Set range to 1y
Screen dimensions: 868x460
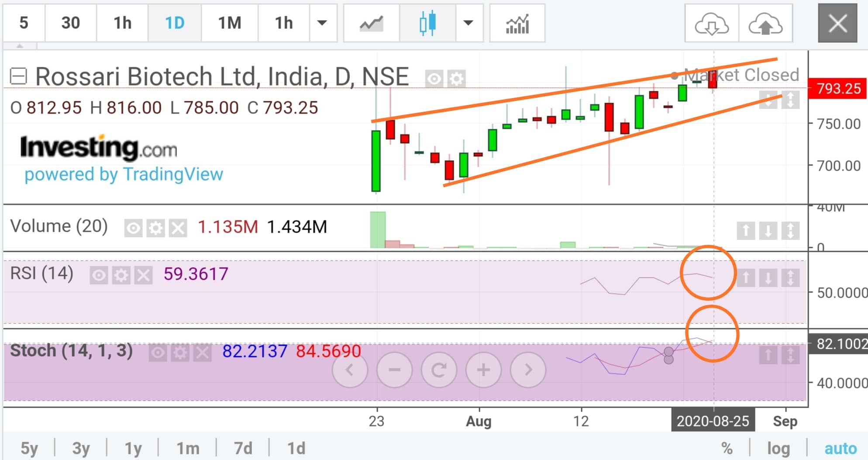(x=133, y=448)
